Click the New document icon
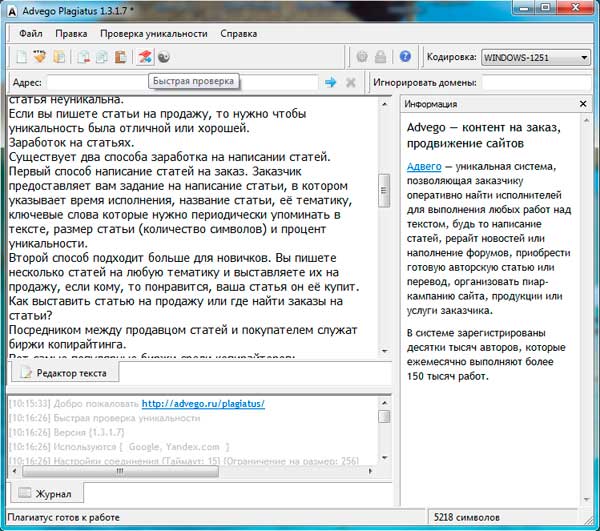The image size is (600, 531). [x=22, y=57]
